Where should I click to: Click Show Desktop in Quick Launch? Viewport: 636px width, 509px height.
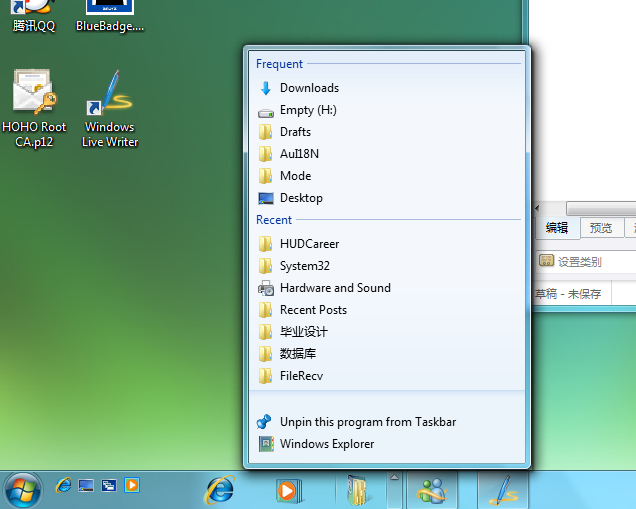[x=86, y=485]
